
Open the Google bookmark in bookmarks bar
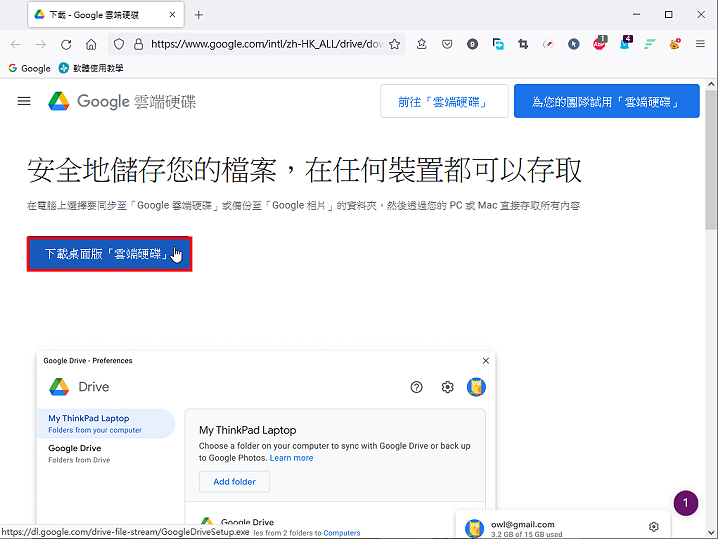click(x=29, y=68)
